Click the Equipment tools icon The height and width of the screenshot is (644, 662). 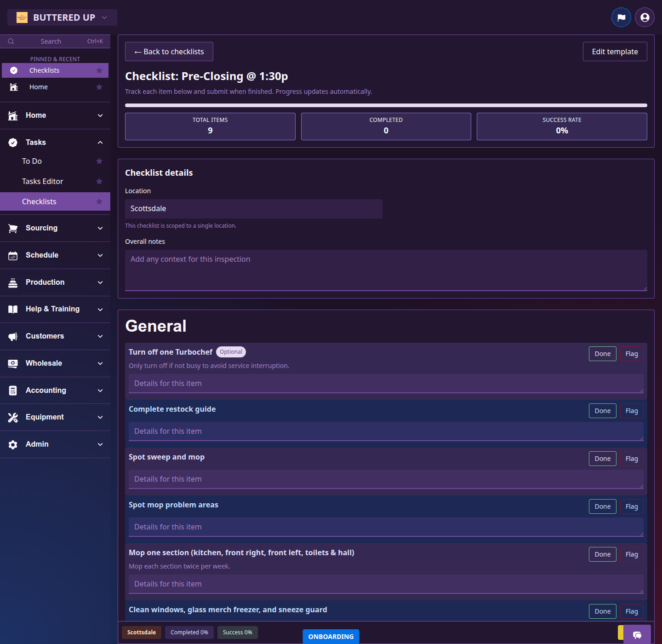[x=13, y=417]
